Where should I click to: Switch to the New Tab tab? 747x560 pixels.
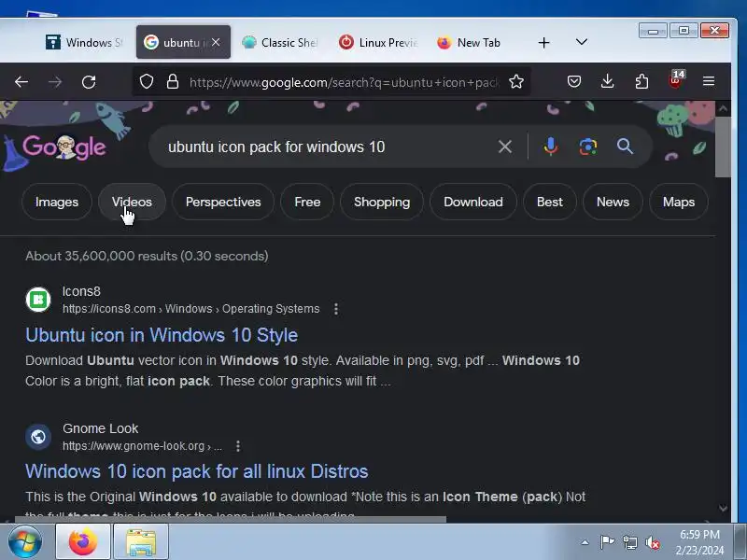coord(469,42)
